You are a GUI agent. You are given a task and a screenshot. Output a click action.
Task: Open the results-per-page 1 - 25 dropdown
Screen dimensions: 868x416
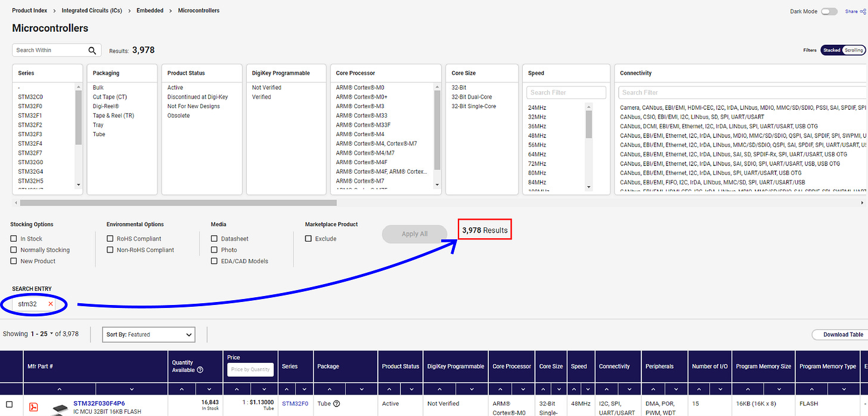tap(42, 334)
